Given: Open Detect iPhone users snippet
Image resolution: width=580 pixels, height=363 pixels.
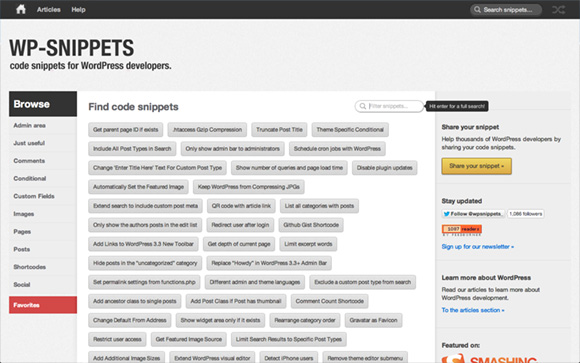Looking at the screenshot, I should tap(289, 357).
